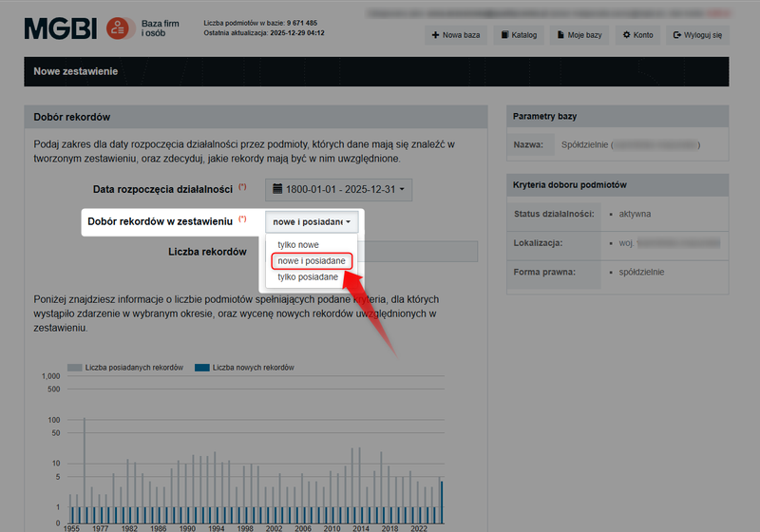
Task: Click the tall blue bar at chart's right end
Action: tap(441, 502)
